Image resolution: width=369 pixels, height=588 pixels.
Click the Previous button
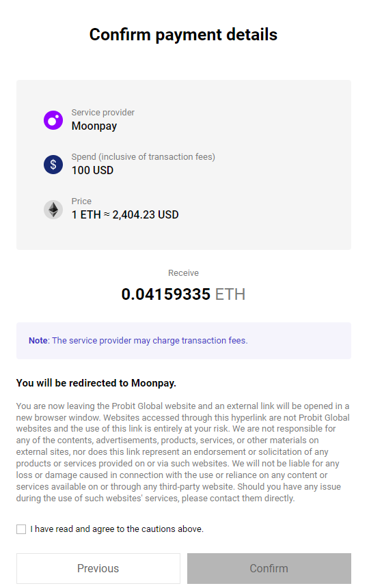(98, 568)
